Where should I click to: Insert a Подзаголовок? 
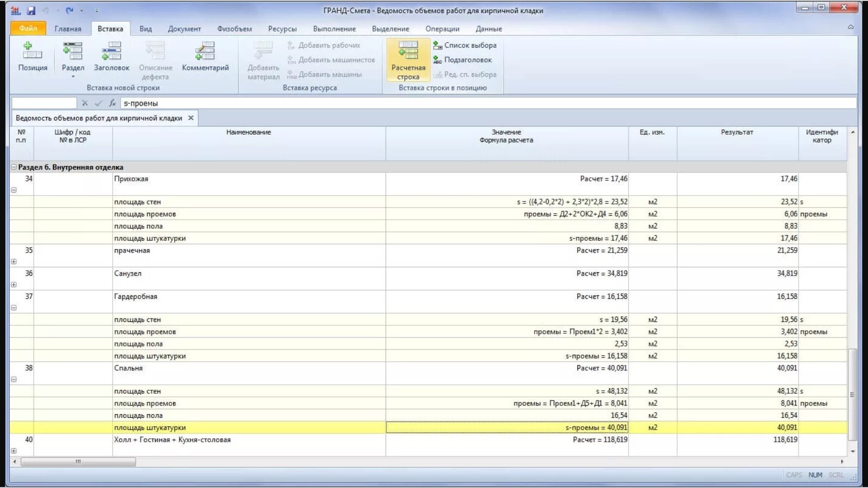[462, 60]
